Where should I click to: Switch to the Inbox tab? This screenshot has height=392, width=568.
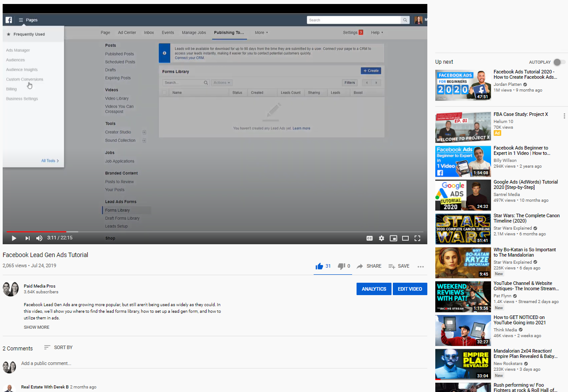149,33
